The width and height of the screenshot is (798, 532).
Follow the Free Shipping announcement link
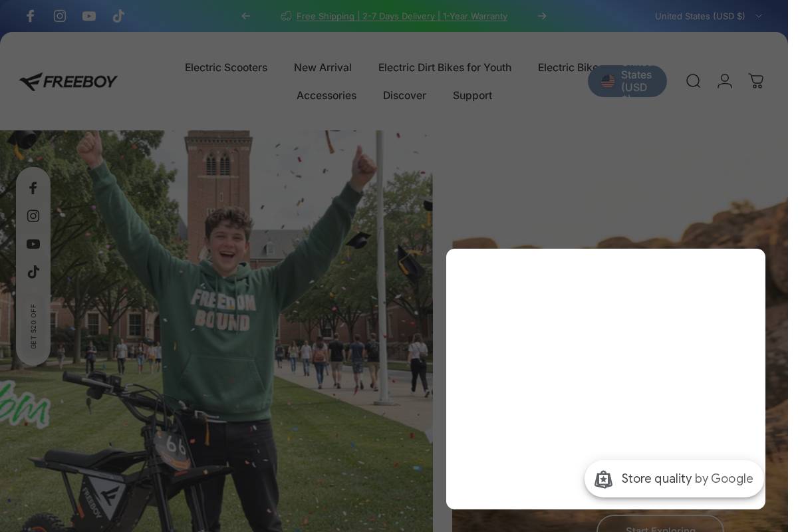pos(402,16)
